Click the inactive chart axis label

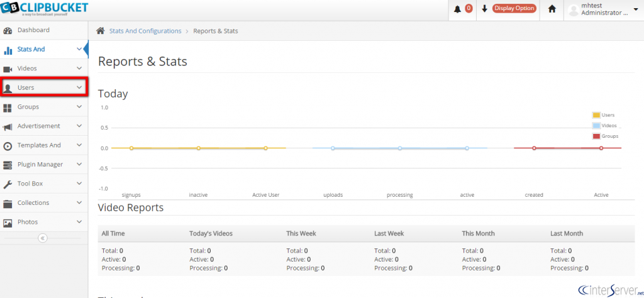click(x=198, y=195)
